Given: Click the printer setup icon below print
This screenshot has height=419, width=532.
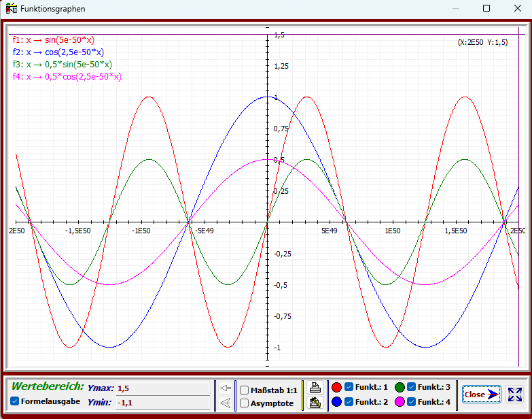Looking at the screenshot, I should (315, 403).
